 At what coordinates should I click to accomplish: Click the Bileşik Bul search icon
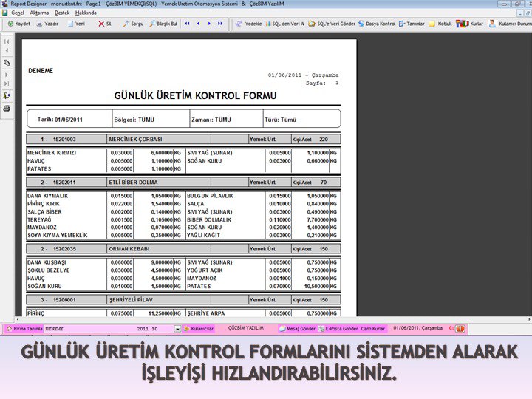[163, 24]
